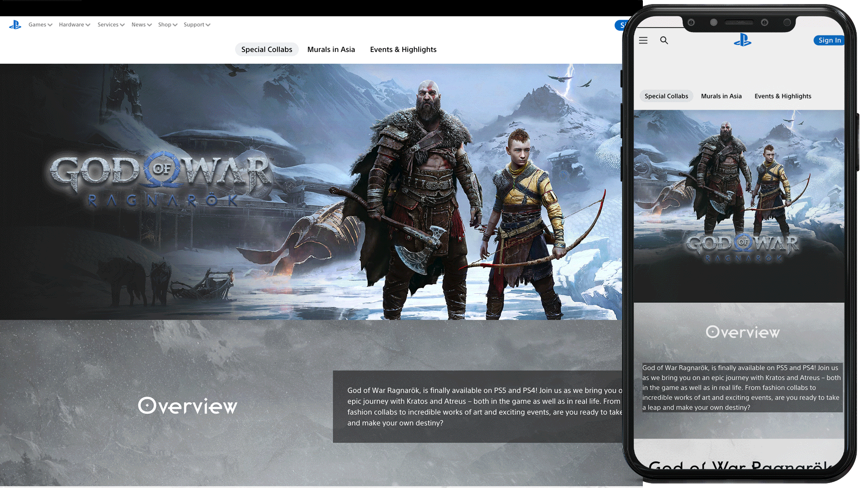Click the God of War Ragnarök desktop banner
The width and height of the screenshot is (868, 488).
311,192
